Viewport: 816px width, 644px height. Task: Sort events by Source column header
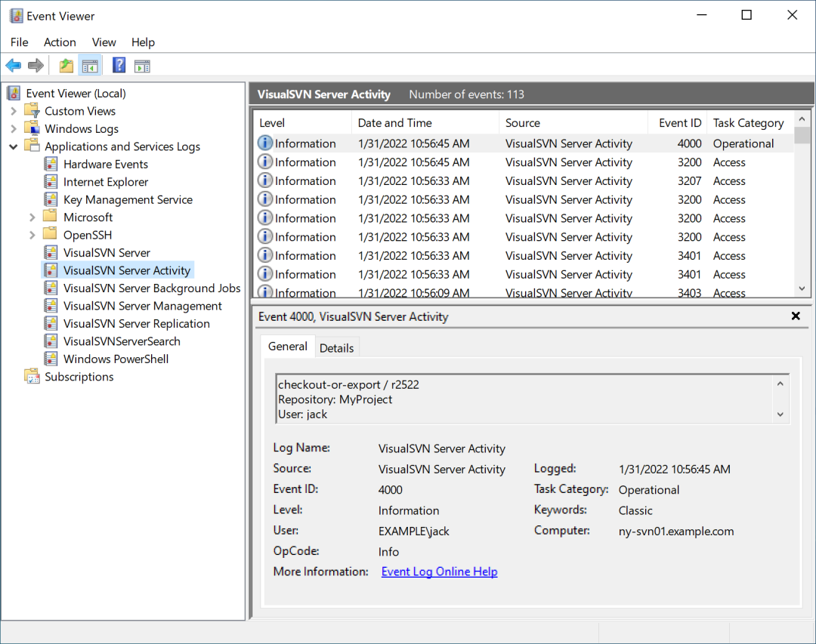point(573,123)
